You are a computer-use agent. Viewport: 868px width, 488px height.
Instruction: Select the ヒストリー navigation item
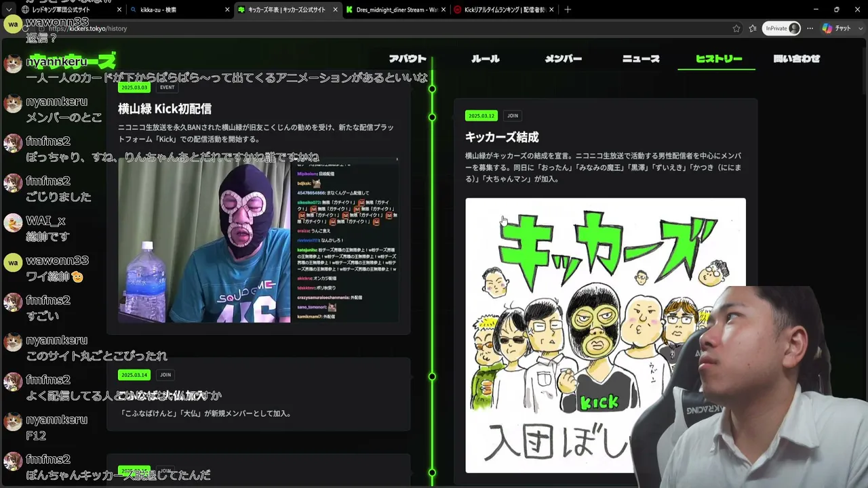[719, 59]
